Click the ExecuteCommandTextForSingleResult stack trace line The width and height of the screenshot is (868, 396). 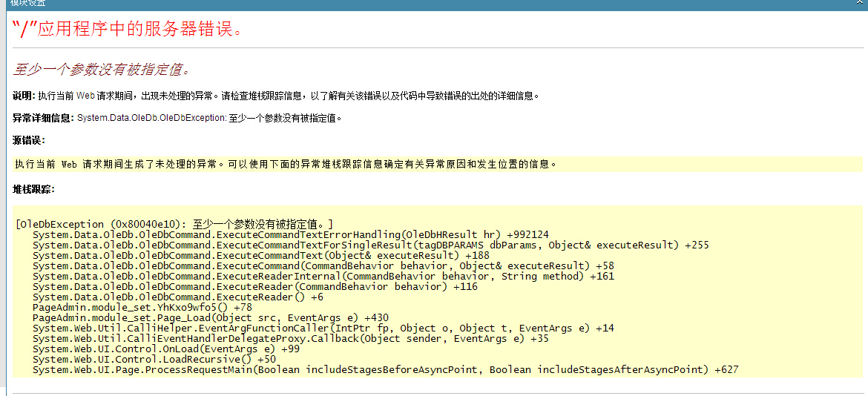[x=370, y=245]
